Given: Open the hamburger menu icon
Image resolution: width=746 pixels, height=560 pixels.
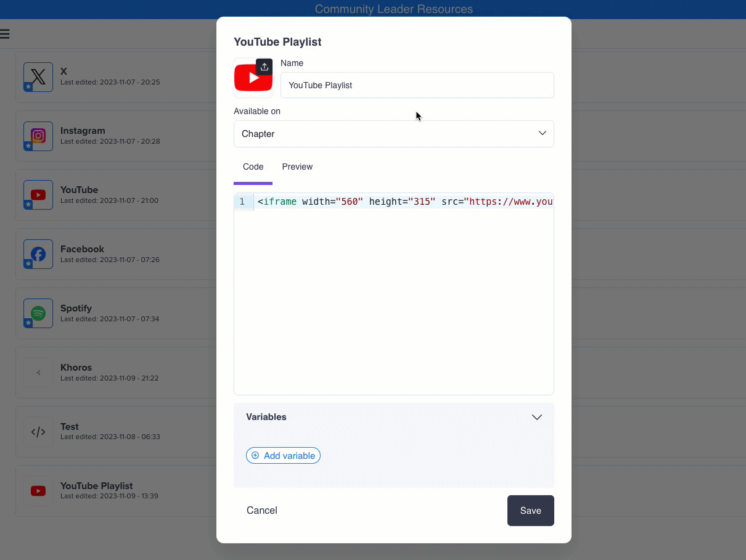Looking at the screenshot, I should coord(5,34).
